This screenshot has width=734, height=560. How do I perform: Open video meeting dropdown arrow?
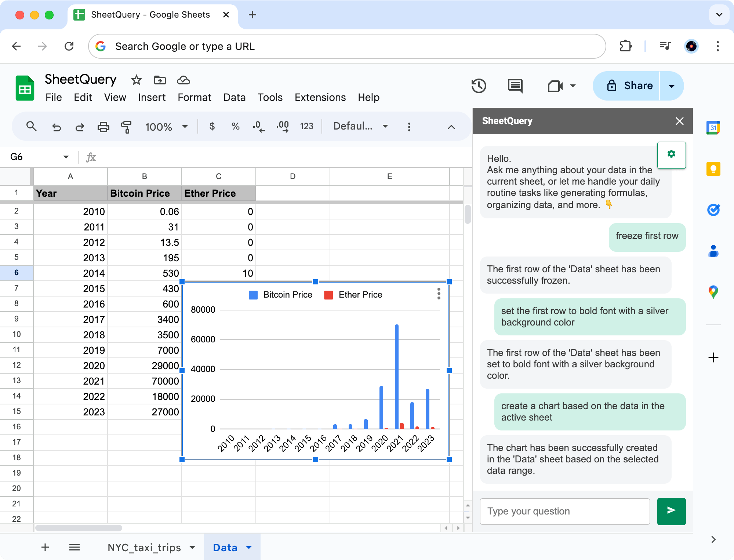[573, 86]
